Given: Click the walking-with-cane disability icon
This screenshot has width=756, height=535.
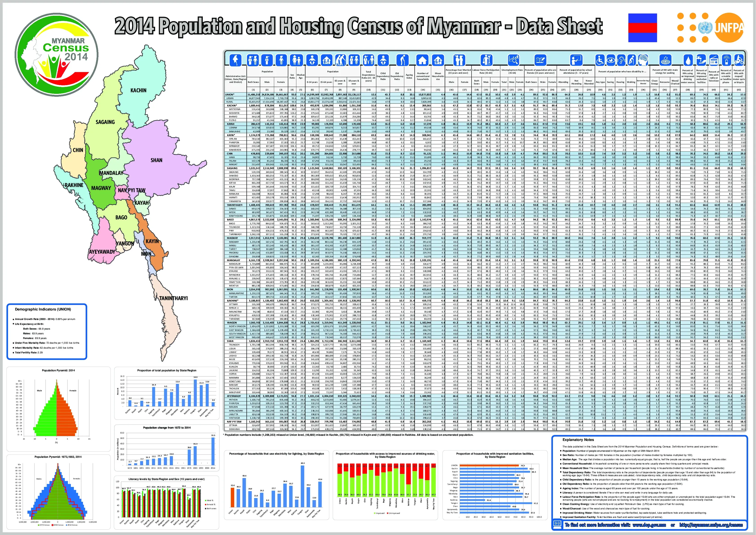Looking at the screenshot, I should click(631, 60).
